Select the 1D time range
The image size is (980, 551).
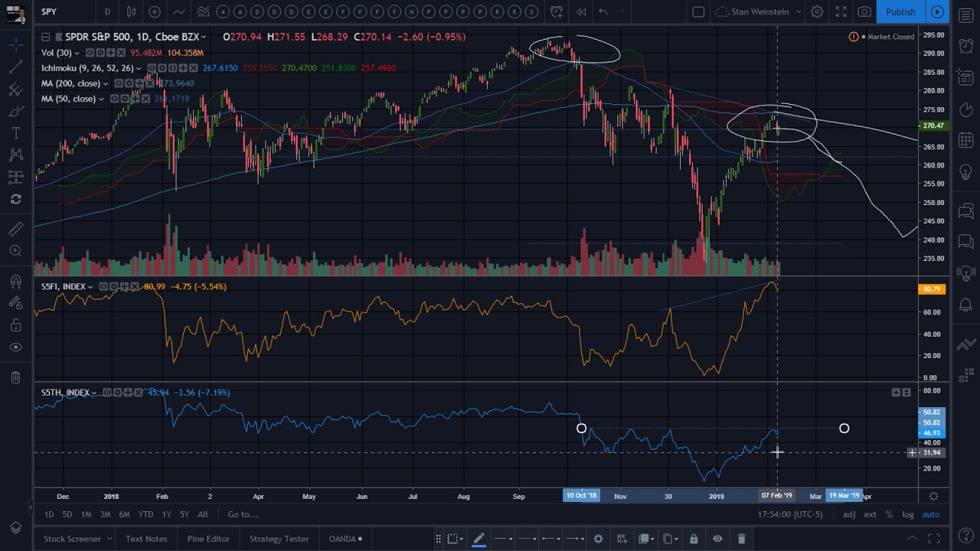49,514
